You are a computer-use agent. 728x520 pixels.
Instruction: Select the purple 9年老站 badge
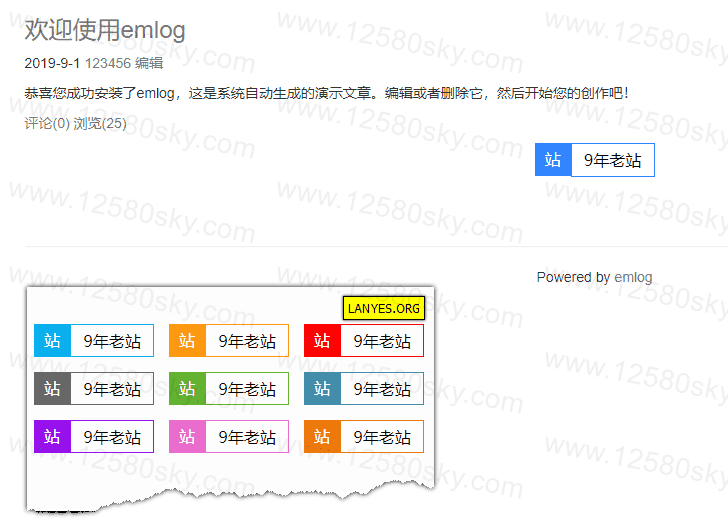94,436
